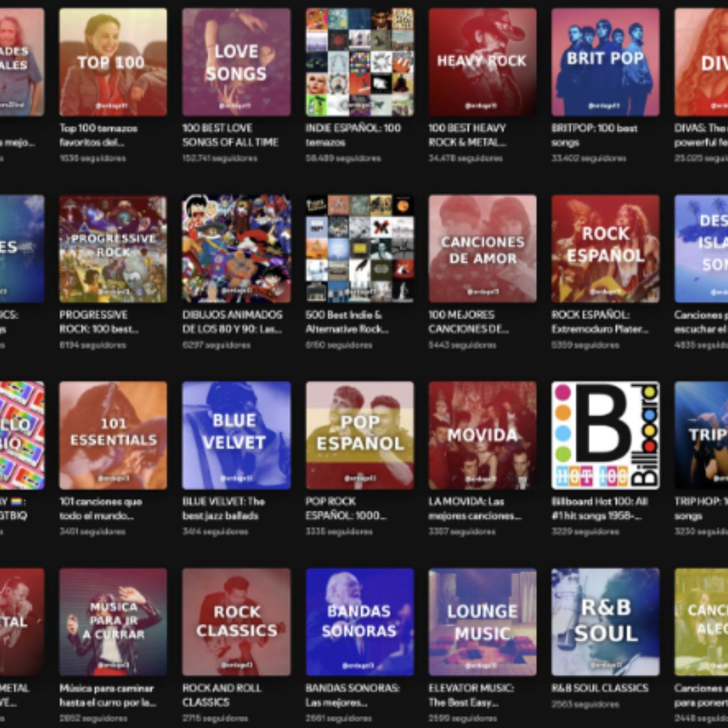Click title 'INDIE ESPAÑOL: 100 temazos'
The width and height of the screenshot is (728, 728).
coord(353,135)
